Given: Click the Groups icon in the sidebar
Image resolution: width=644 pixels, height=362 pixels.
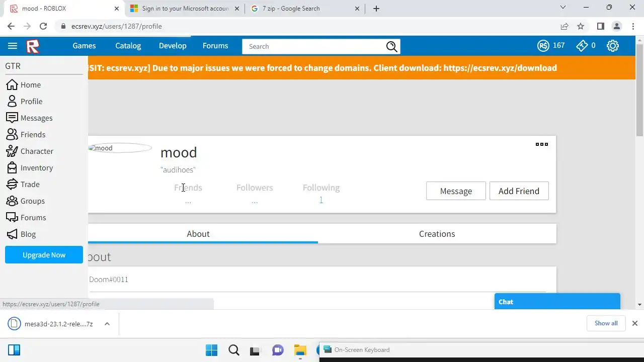Looking at the screenshot, I should coord(12,201).
